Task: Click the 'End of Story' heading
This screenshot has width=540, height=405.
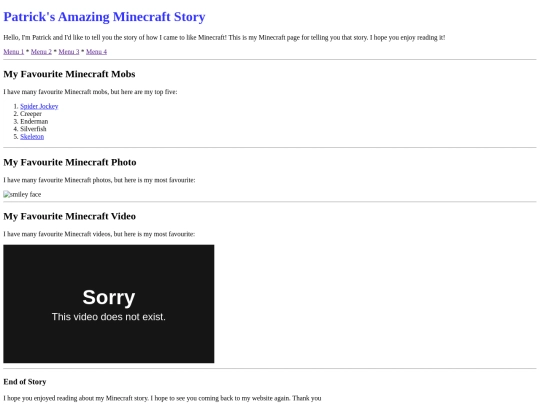Action: [x=25, y=382]
